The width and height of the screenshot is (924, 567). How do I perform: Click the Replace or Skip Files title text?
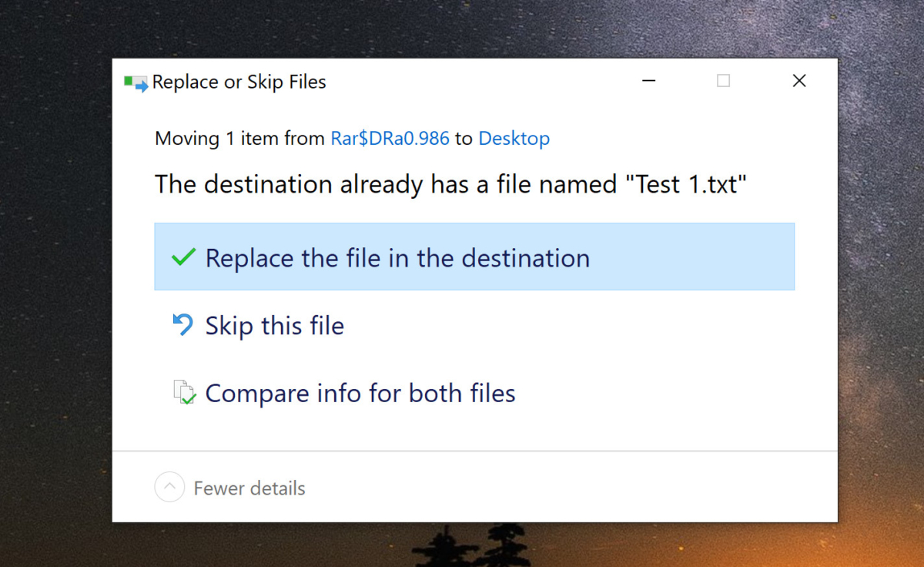pos(239,82)
